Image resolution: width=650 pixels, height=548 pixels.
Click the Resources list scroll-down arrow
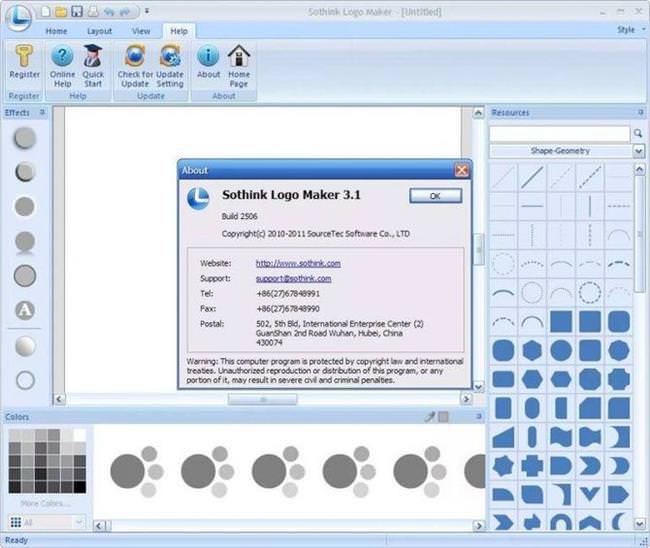click(639, 524)
